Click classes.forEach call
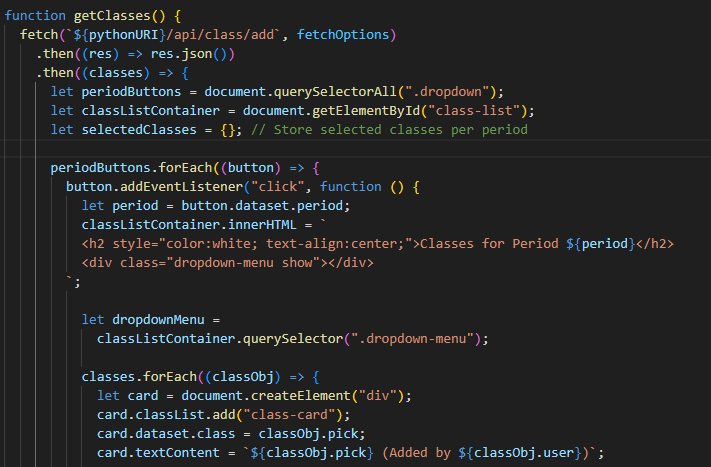Image resolution: width=711 pixels, height=467 pixels. 139,377
